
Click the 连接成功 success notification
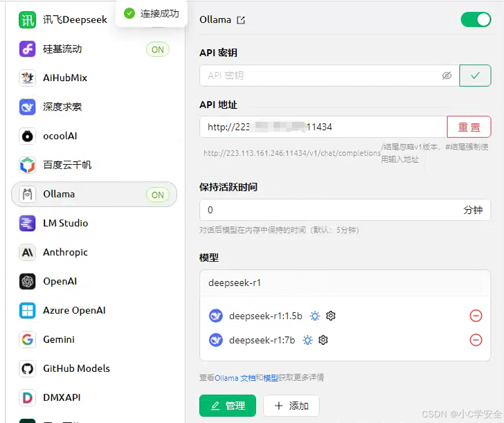(x=152, y=14)
